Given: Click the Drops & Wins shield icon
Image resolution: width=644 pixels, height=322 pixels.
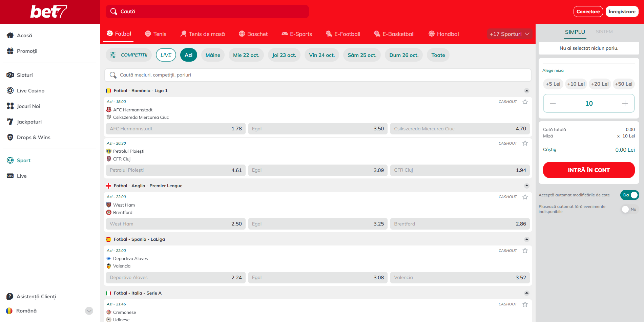Looking at the screenshot, I should (x=10, y=137).
